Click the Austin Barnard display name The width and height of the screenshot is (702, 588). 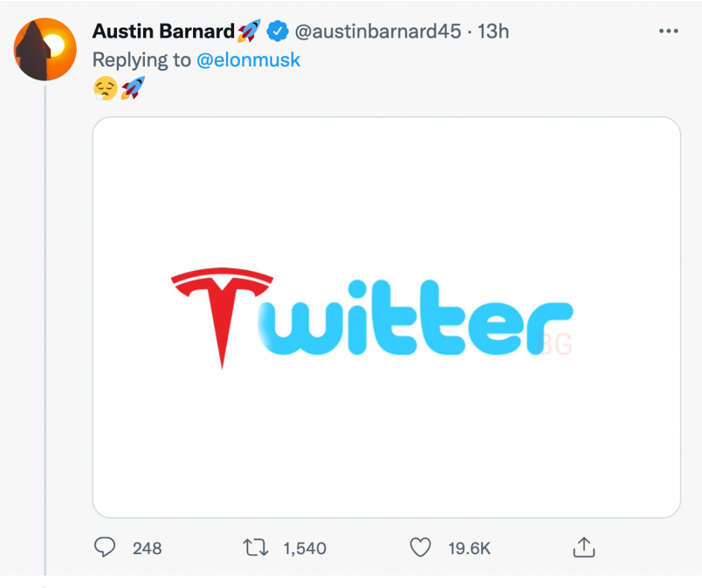click(x=163, y=31)
